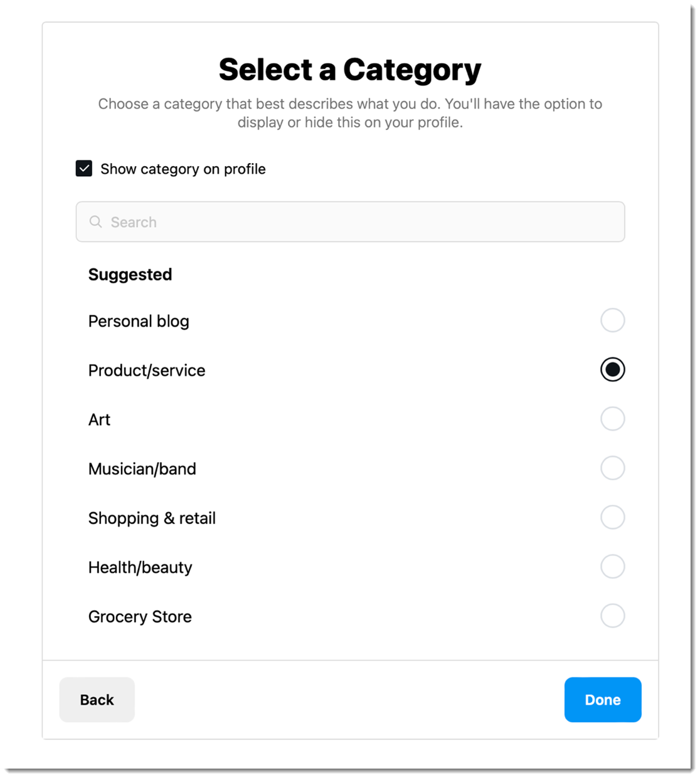Screen dimensions: 700x778
Task: Choose the Art category radio button
Action: (612, 419)
